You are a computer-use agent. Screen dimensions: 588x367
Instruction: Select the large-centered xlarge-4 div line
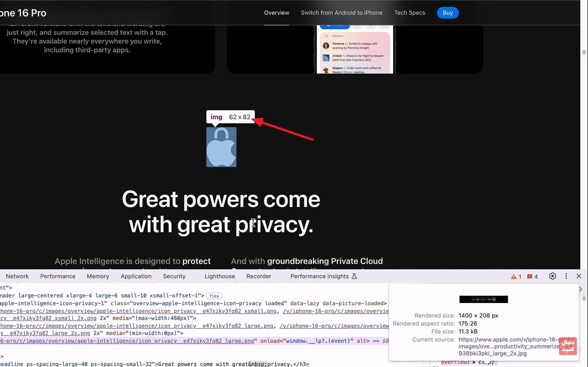point(102,296)
